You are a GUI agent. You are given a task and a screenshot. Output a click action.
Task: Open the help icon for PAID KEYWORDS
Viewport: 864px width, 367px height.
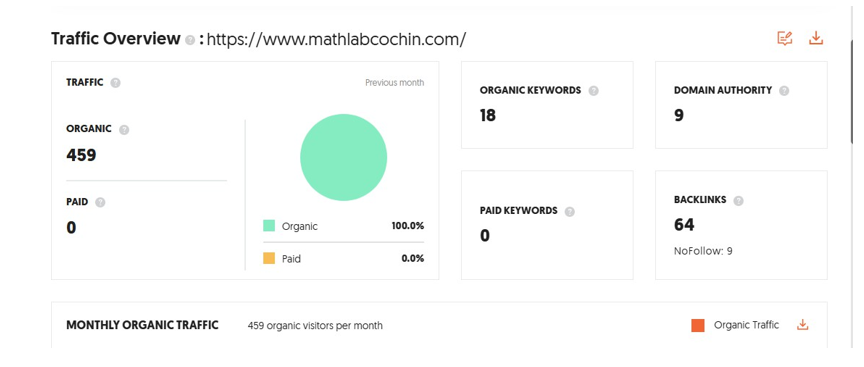click(x=570, y=212)
